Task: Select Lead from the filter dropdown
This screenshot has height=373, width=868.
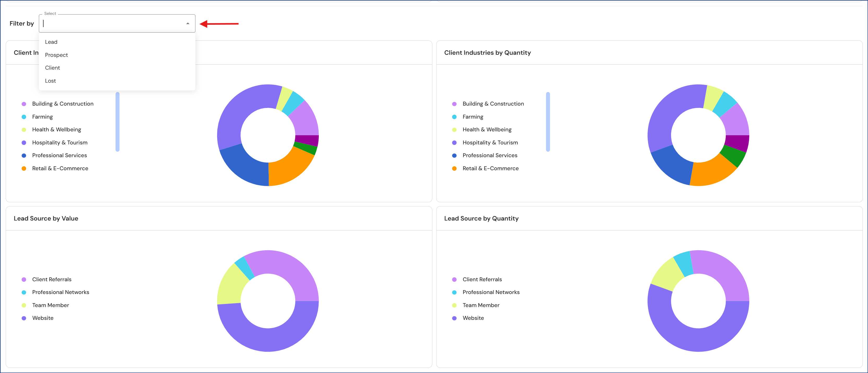Action: pyautogui.click(x=51, y=42)
